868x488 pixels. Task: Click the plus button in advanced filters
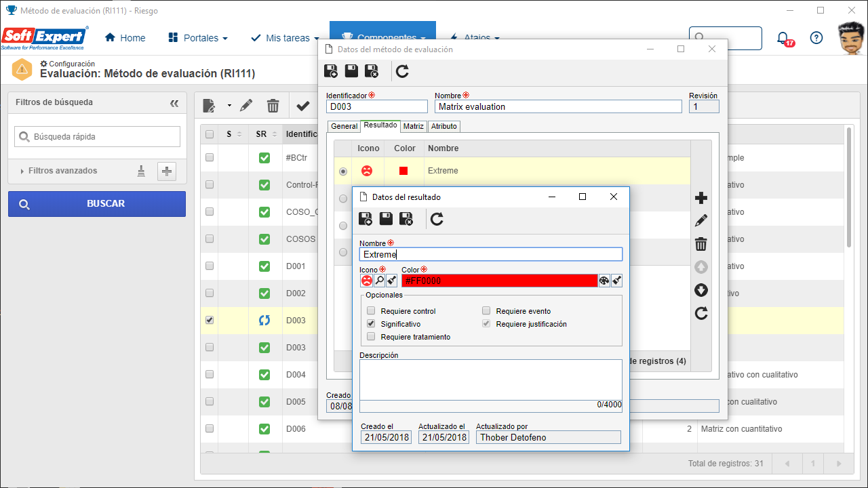[x=167, y=171]
